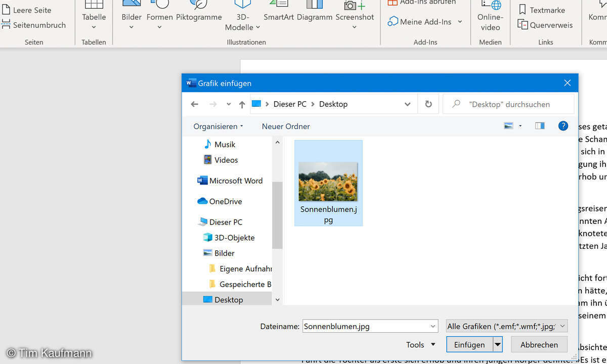Viewport: 607px width, 364px height.
Task: Open the SmartArt insert tool
Action: click(x=278, y=11)
